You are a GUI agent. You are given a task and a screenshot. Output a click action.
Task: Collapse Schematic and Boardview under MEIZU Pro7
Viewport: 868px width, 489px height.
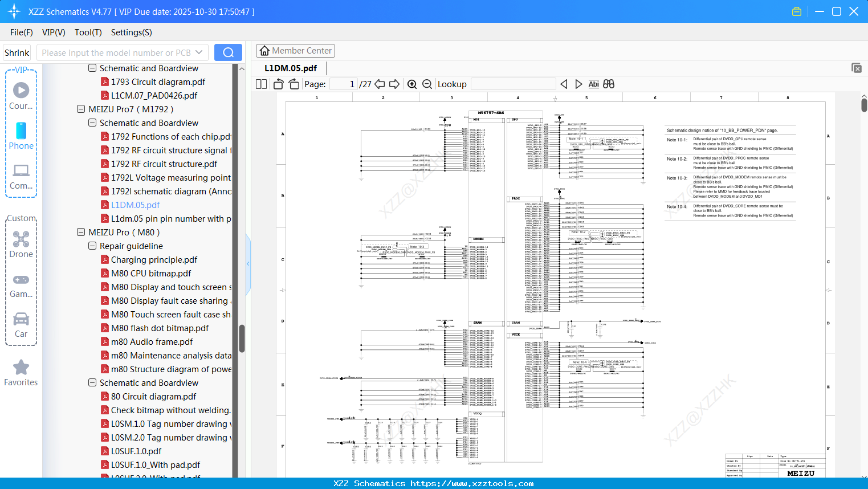92,123
